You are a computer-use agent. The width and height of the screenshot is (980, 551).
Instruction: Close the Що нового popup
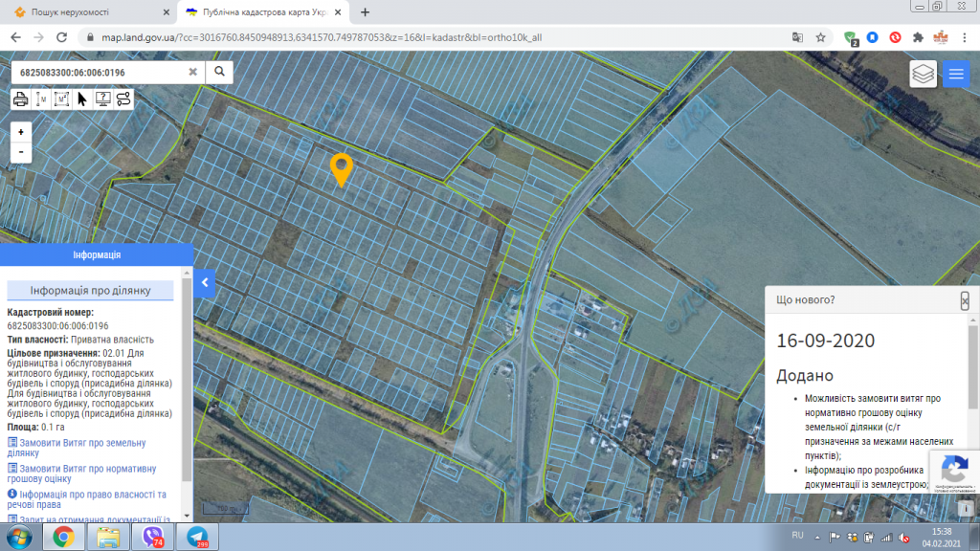coord(965,300)
